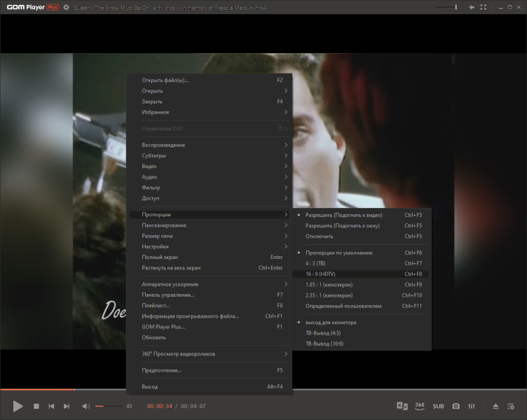Adjust the volume slider near 45
The width and height of the screenshot is (527, 420).
109,406
